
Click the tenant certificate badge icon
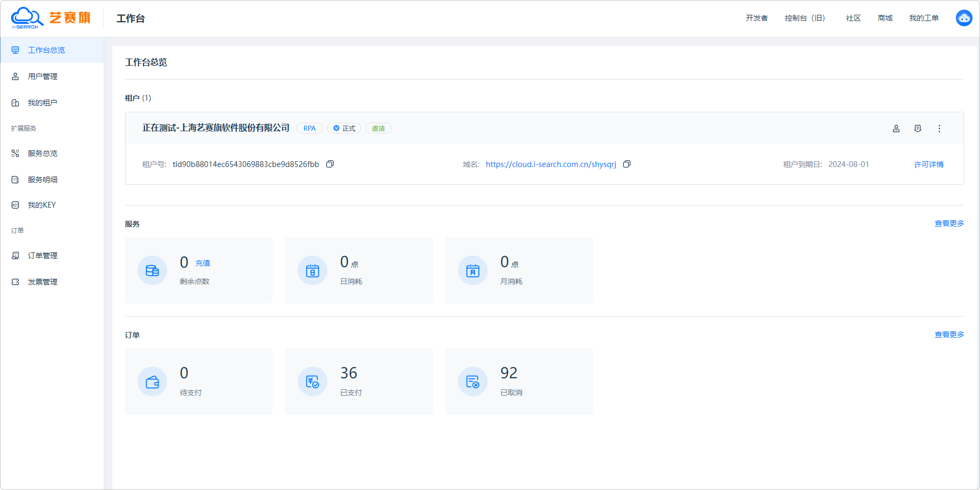[x=917, y=129]
